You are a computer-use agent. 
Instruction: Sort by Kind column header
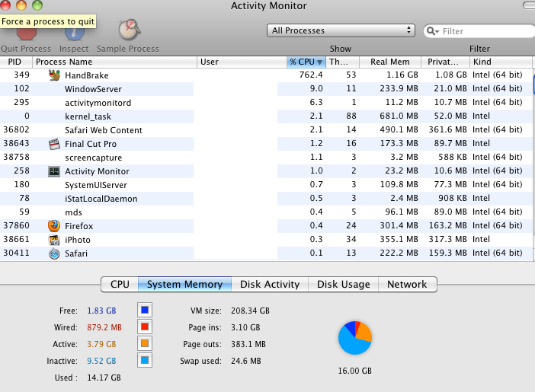(501, 62)
